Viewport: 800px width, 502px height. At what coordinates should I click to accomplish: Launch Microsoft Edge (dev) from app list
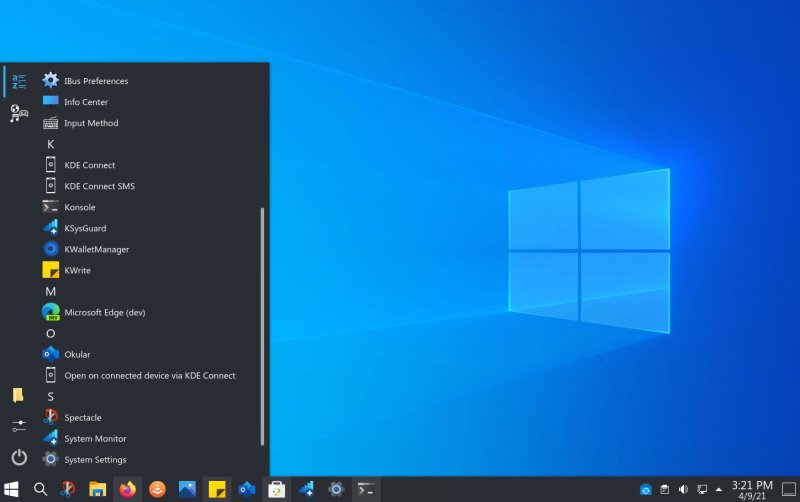tap(104, 312)
